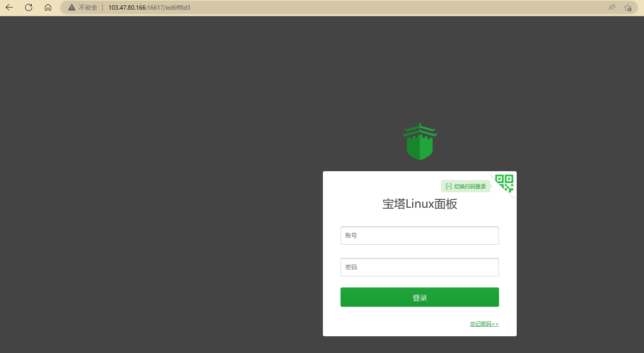Go back to the previous page

9,7
